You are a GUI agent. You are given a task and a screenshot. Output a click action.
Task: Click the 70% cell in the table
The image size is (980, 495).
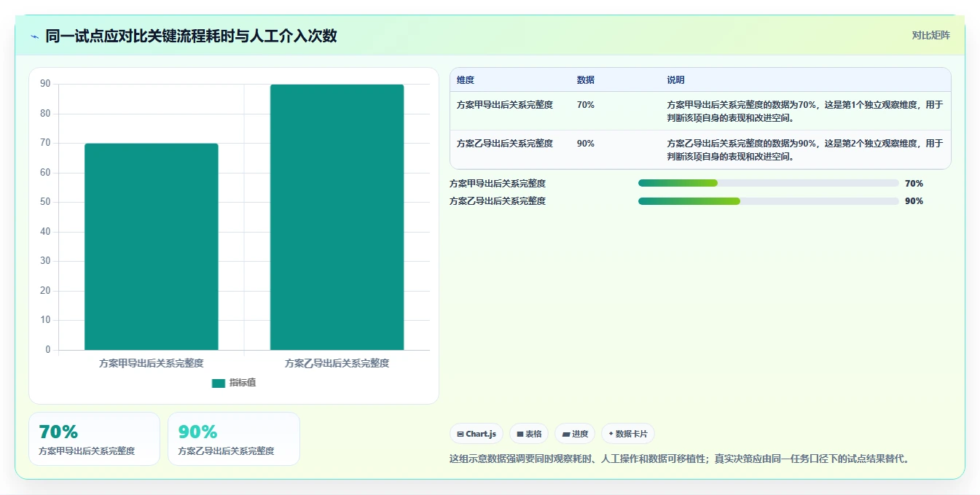point(585,105)
